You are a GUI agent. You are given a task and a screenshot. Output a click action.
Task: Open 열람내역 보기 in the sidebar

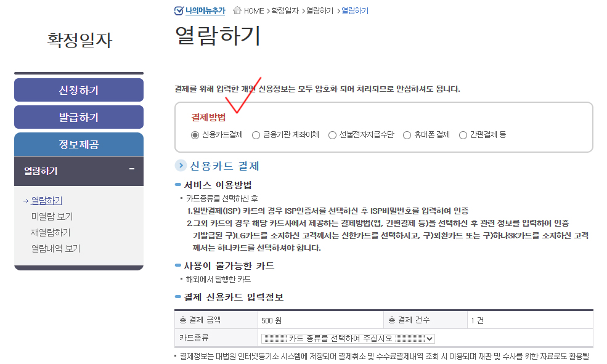(x=55, y=248)
